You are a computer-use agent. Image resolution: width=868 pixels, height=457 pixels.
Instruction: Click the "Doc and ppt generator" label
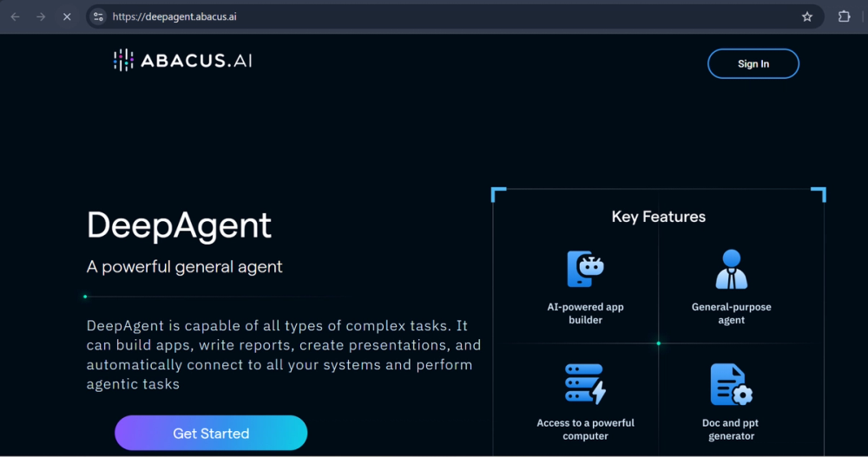pyautogui.click(x=731, y=429)
